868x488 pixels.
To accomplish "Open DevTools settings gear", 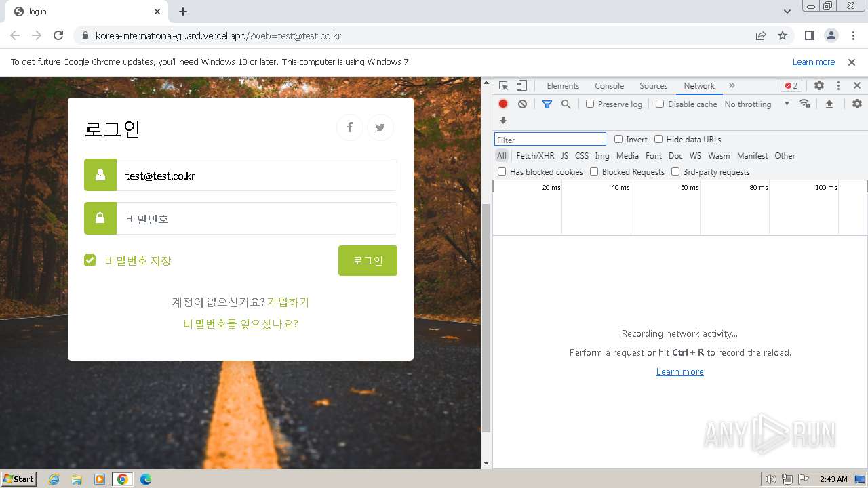I will pos(819,85).
